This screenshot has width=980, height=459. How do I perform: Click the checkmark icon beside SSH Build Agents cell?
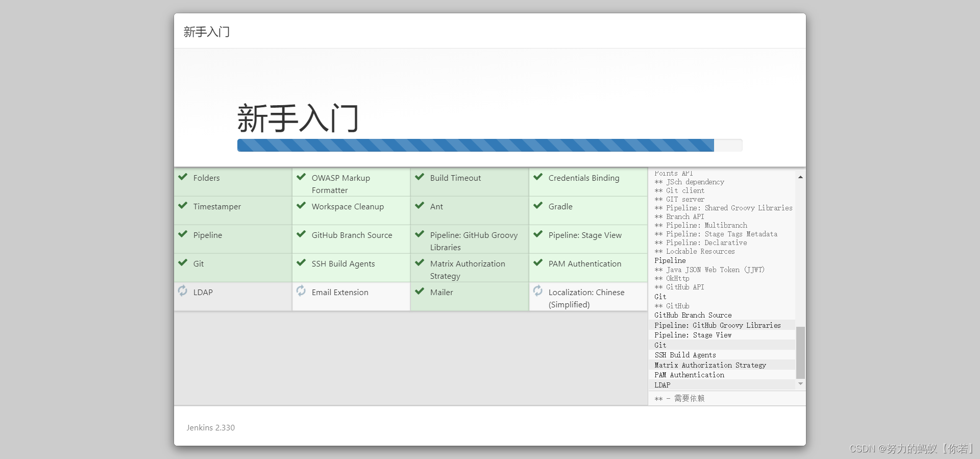301,262
